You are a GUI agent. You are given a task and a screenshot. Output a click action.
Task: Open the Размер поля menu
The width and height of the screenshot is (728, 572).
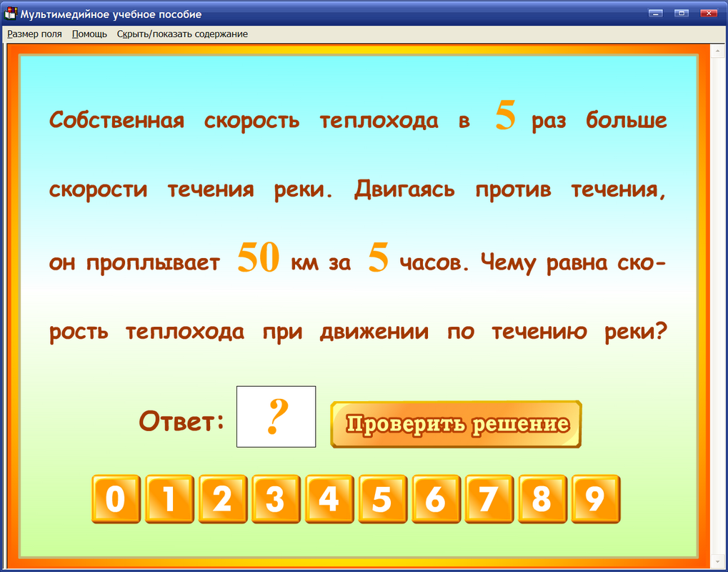coord(34,34)
